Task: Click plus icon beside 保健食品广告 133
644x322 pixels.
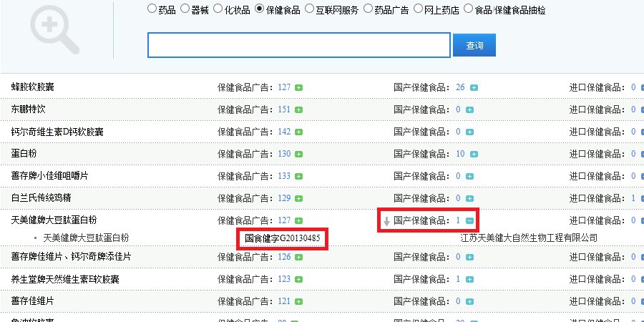Action: [x=298, y=176]
